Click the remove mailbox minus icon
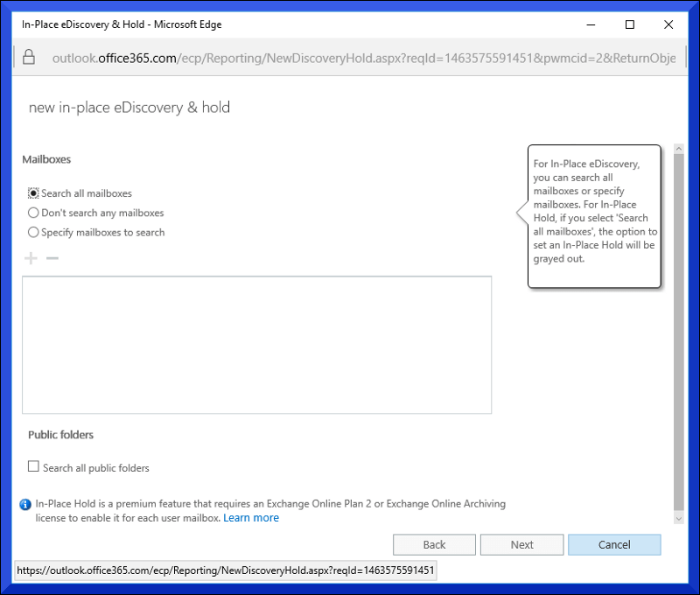This screenshot has height=595, width=700. point(52,258)
